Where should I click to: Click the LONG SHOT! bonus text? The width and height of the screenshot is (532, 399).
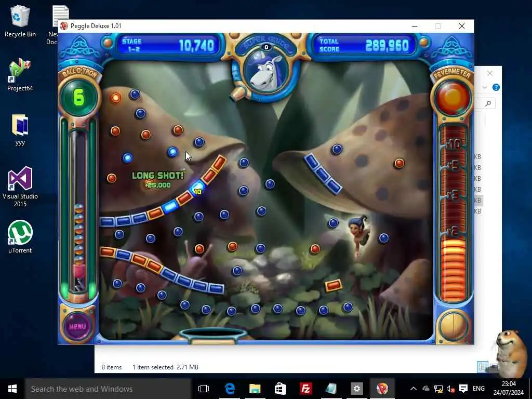click(157, 176)
